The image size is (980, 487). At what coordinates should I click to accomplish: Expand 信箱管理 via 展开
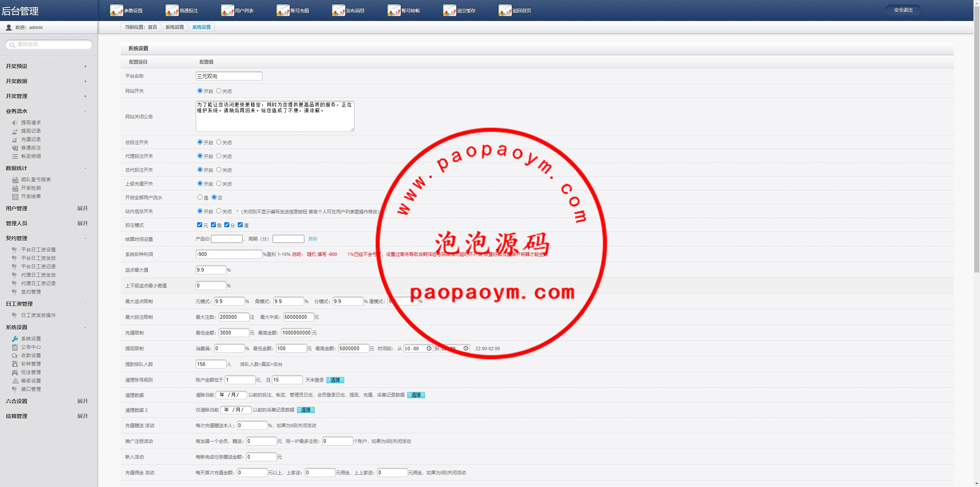point(82,416)
